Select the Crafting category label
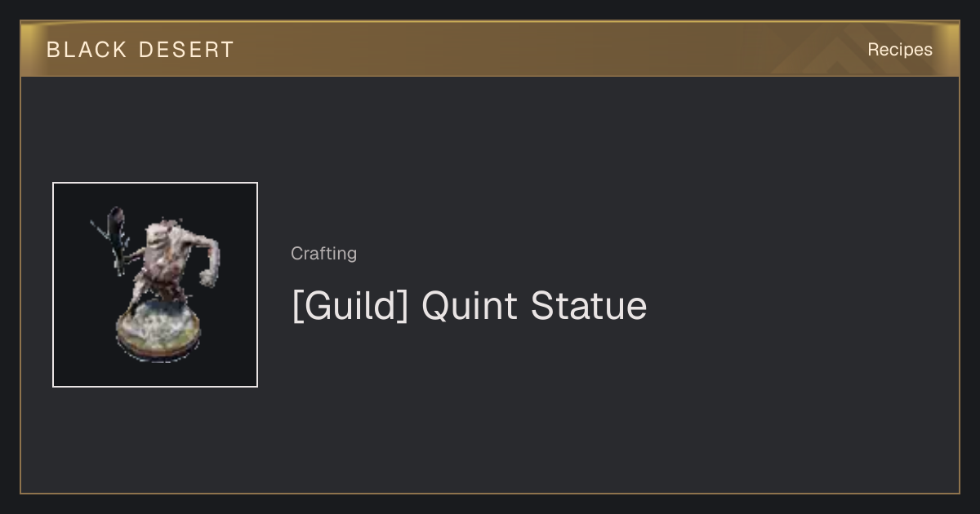The height and width of the screenshot is (514, 980). click(x=323, y=254)
